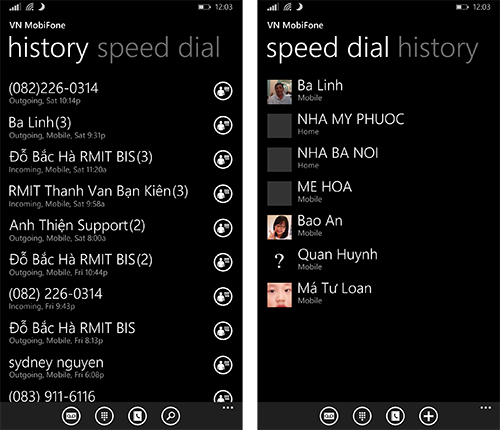Open voicemail icon on history screen

point(71,416)
